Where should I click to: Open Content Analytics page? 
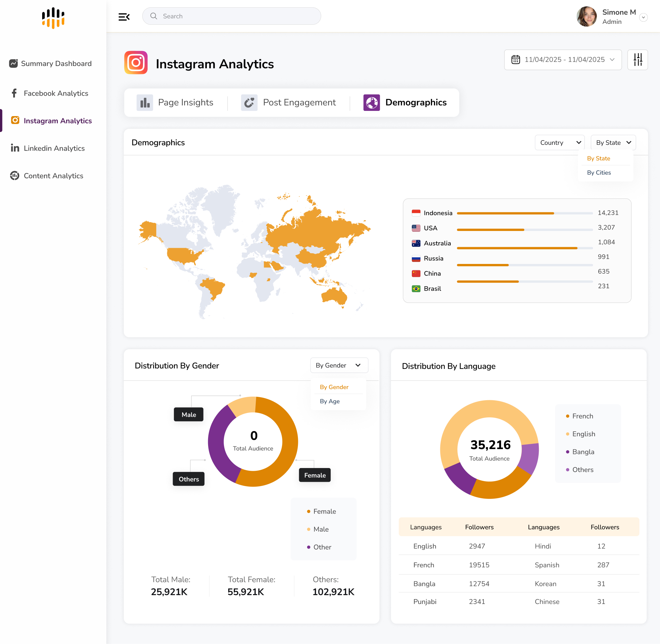47,176
